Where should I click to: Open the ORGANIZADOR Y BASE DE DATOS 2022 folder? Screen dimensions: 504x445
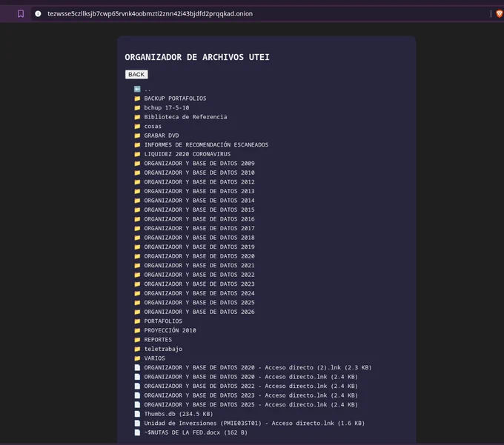pos(199,275)
